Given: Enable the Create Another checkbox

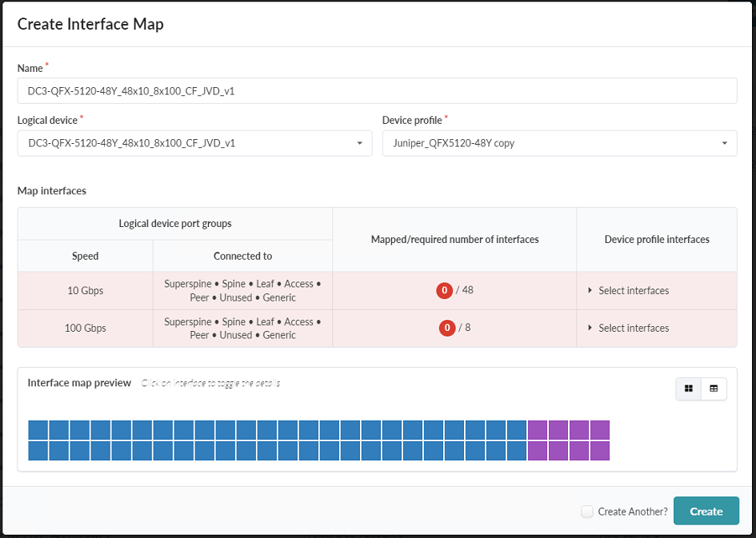Looking at the screenshot, I should click(587, 512).
